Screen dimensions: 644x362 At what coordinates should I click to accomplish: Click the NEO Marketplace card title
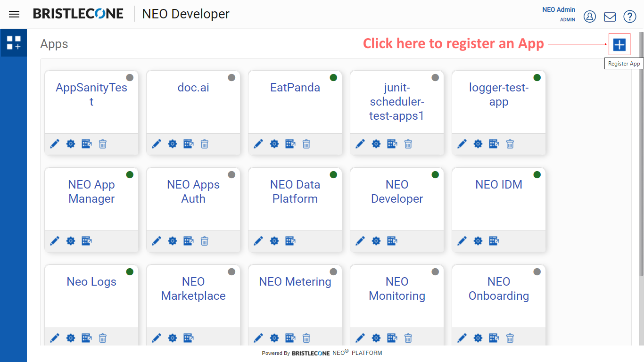[193, 289]
